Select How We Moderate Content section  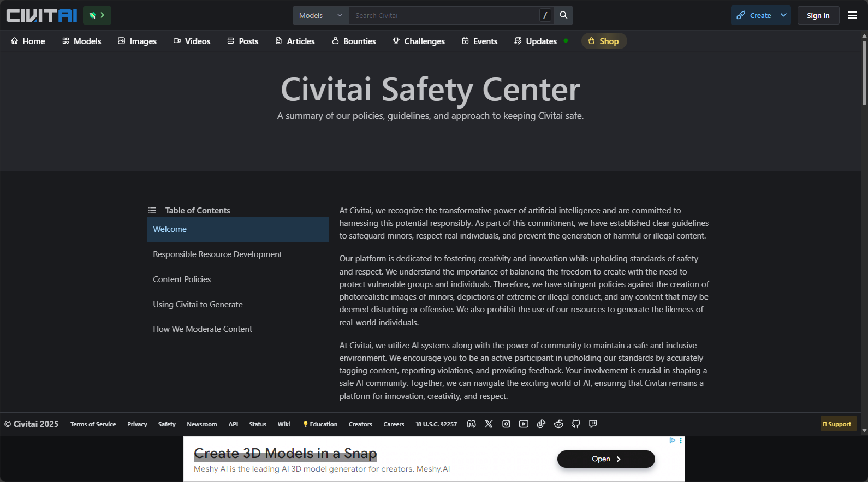238,329
